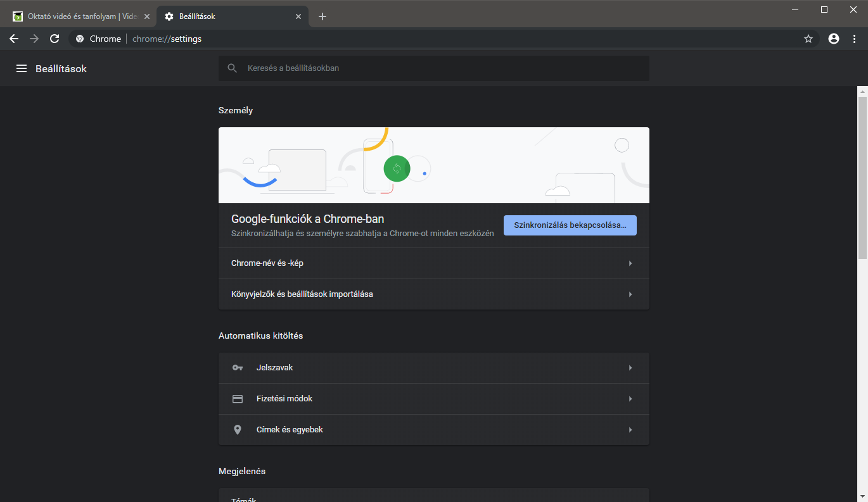Expand arrow on Chrome-név és -kép row
The height and width of the screenshot is (502, 868).
(x=630, y=263)
